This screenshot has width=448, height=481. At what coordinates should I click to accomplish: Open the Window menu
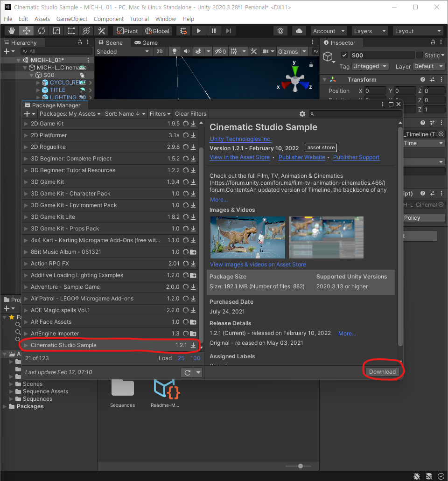point(165,19)
